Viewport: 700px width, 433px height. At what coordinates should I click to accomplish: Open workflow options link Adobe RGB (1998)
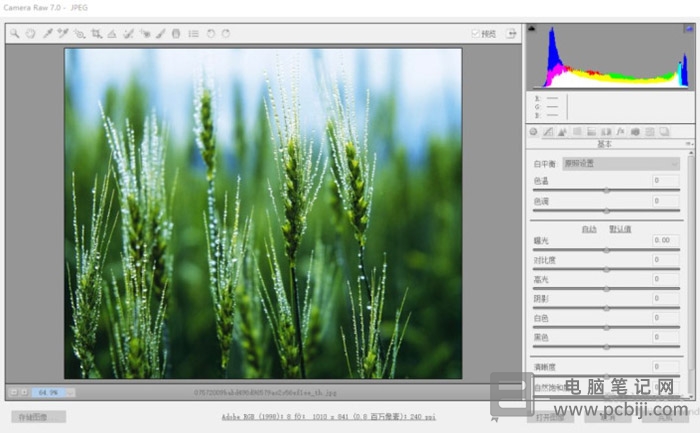point(329,416)
